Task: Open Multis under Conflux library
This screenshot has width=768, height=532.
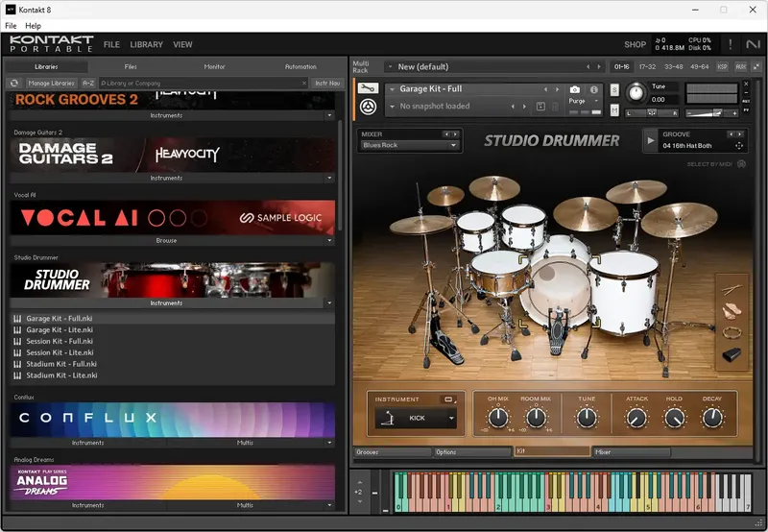Action: coord(245,443)
